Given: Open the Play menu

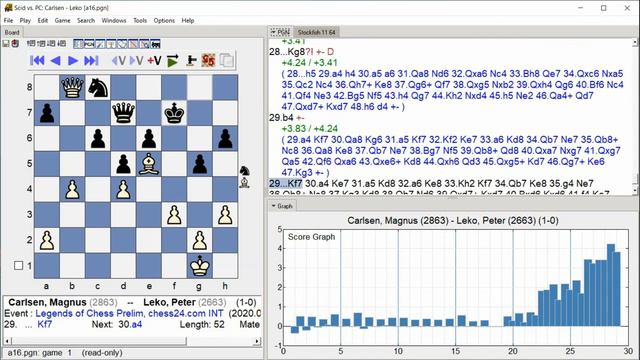Looking at the screenshot, I should coord(25,20).
